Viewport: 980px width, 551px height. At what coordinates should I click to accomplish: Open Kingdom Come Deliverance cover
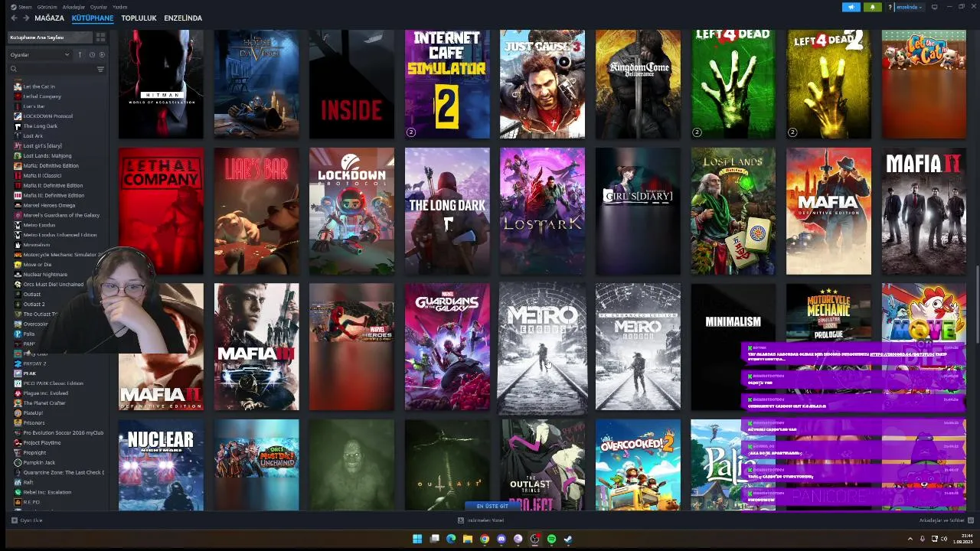638,84
